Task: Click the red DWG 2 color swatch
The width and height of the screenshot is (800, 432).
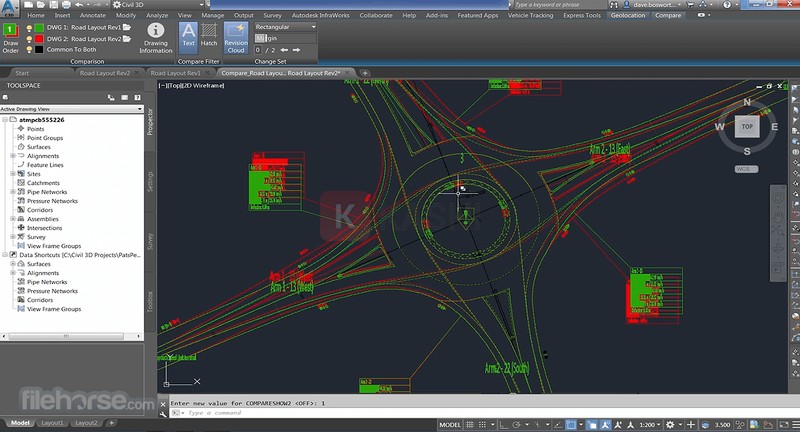Action: click(x=39, y=39)
